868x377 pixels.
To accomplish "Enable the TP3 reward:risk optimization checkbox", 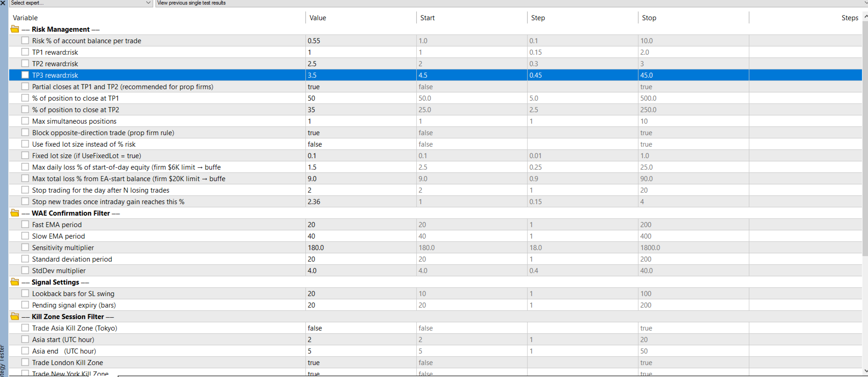I will coord(25,75).
